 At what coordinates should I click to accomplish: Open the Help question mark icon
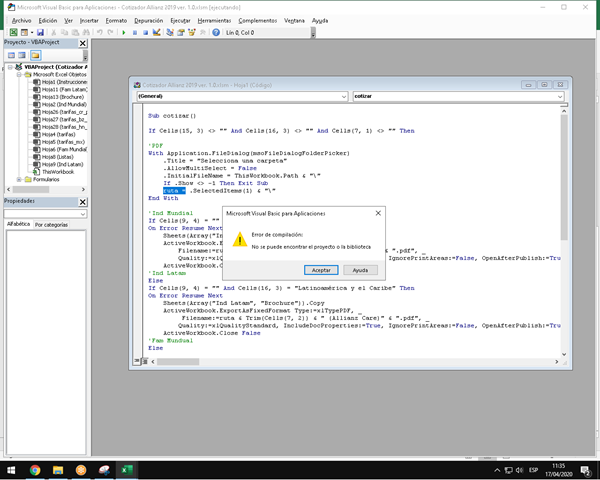216,32
